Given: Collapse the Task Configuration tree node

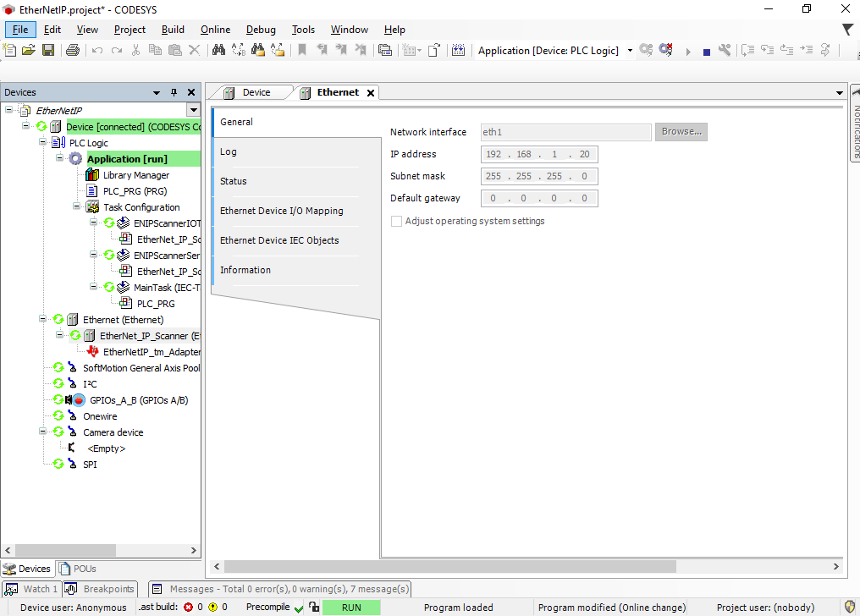Looking at the screenshot, I should pyautogui.click(x=77, y=207).
